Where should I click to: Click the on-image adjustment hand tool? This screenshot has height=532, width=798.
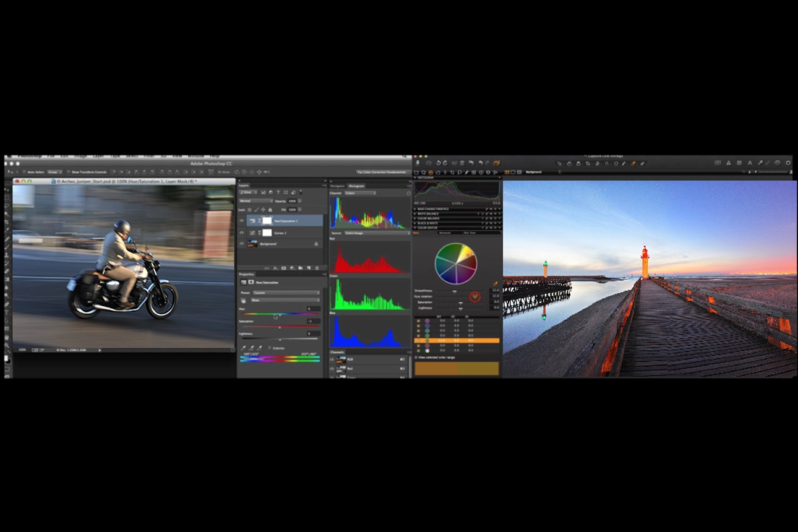point(243,300)
